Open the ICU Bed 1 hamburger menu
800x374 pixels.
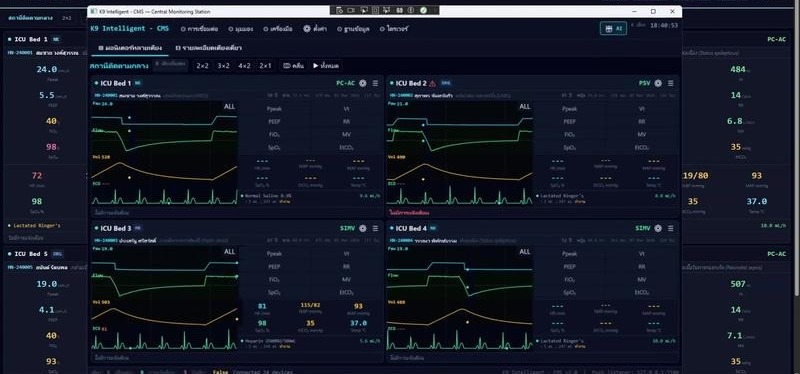tap(376, 83)
